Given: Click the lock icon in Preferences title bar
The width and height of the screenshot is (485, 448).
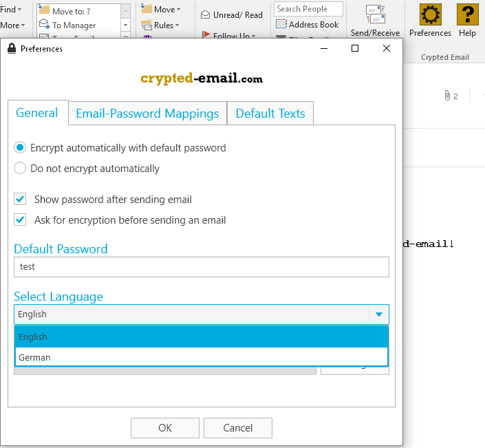Looking at the screenshot, I should 12,48.
